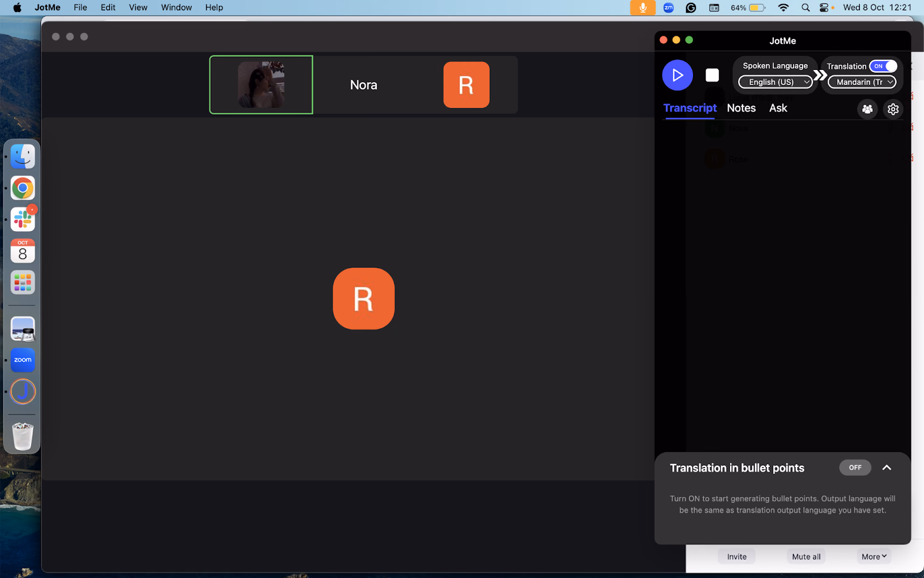
Task: Open Control Center in menu bar
Action: click(x=824, y=8)
